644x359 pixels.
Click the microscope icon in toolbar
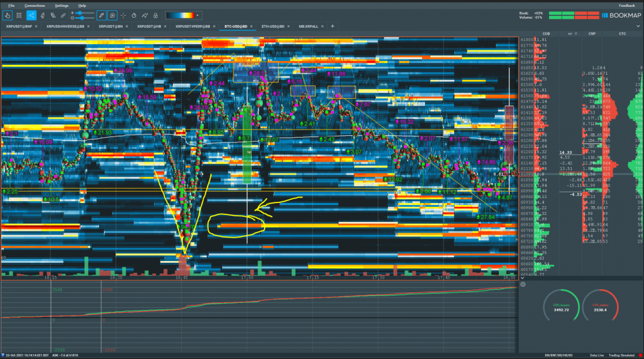point(42,16)
